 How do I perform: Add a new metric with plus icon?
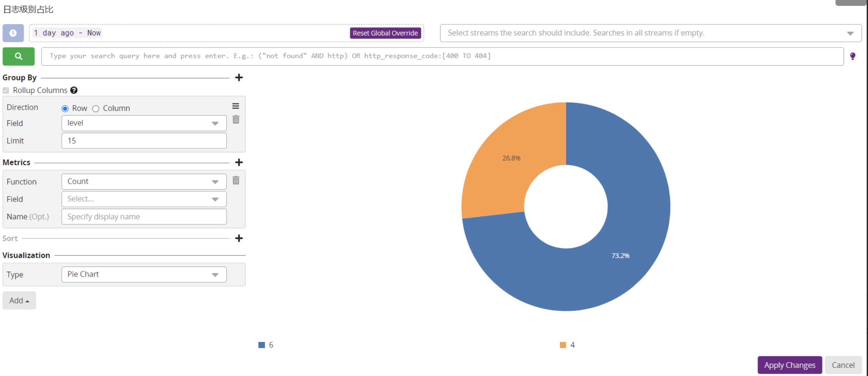pos(239,162)
